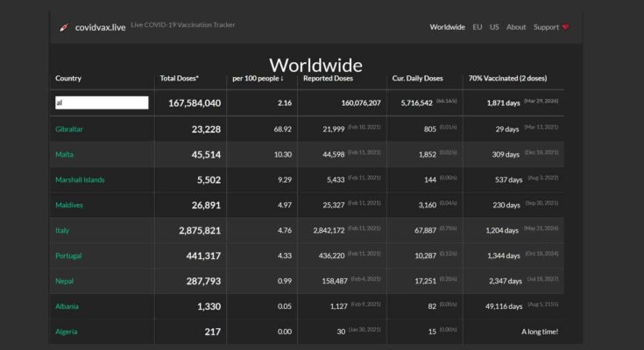The height and width of the screenshot is (350, 644).
Task: Click the covidvax.live syringe logo icon
Action: click(x=64, y=27)
